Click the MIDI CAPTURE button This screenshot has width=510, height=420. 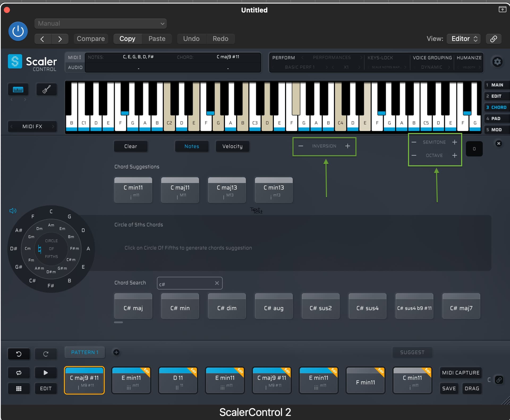[x=460, y=373]
